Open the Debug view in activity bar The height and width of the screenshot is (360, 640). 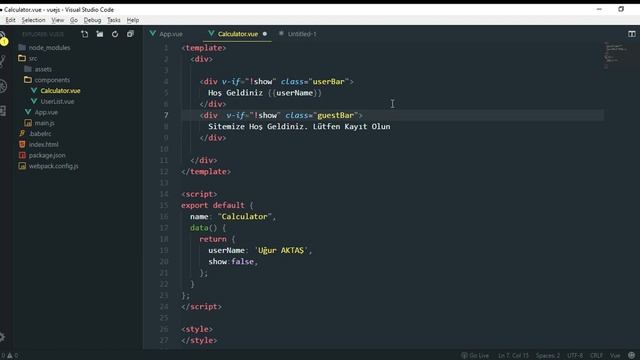click(3, 86)
